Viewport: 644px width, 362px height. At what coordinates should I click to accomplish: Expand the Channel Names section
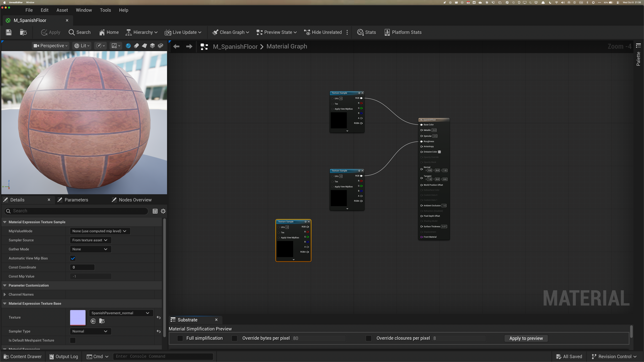tap(5, 295)
